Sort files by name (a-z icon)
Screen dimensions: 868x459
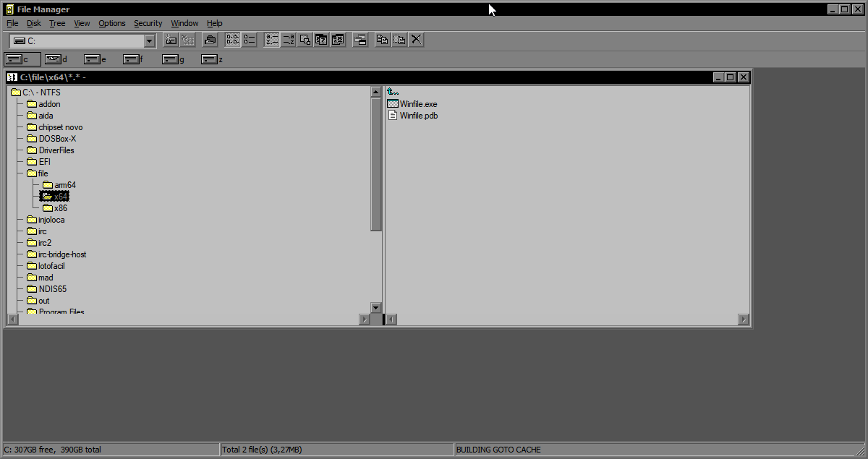272,40
